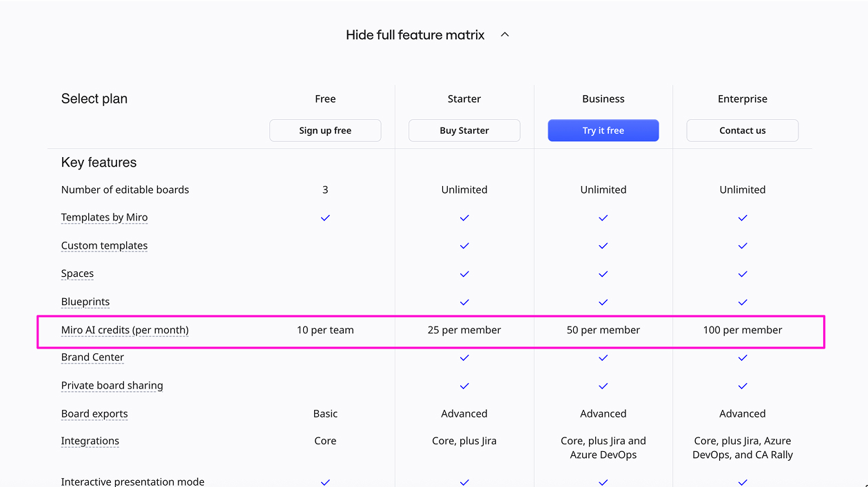Click Enterprise 'Advanced' board exports value
The height and width of the screenshot is (487, 868).
743,413
